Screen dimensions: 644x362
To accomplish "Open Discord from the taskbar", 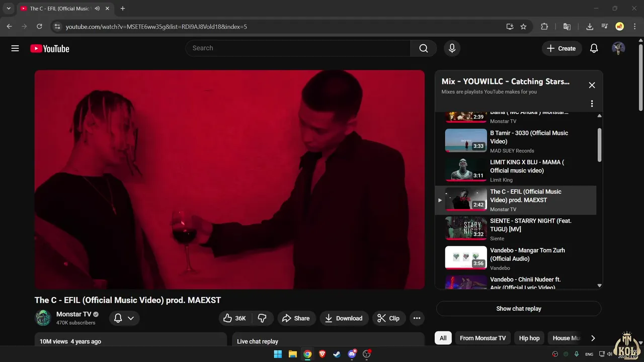I will (352, 354).
